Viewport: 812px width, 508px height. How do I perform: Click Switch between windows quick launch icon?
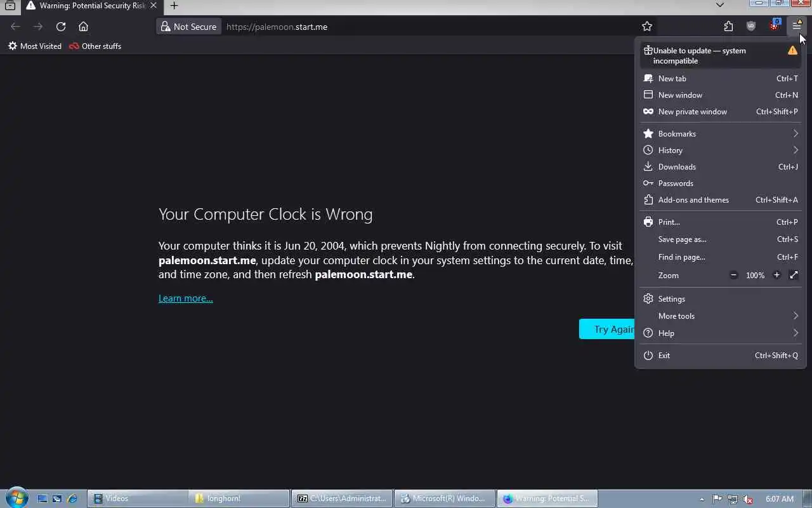[x=57, y=498]
